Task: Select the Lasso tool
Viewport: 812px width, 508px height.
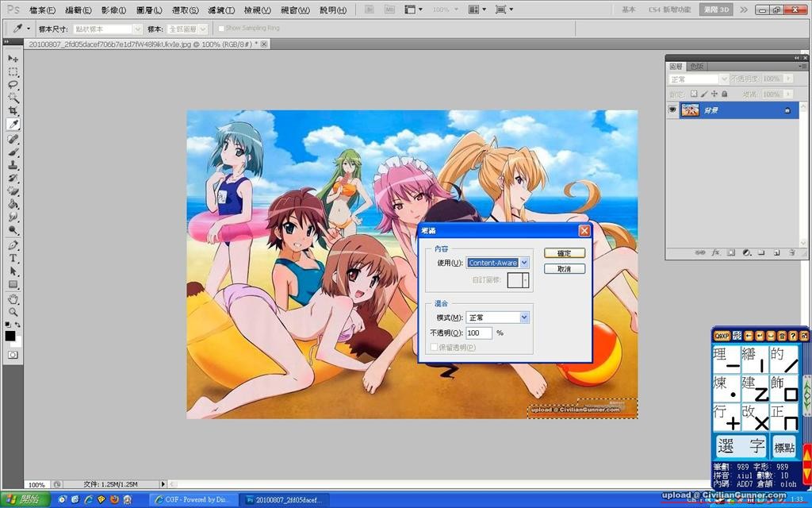Action: tap(13, 84)
